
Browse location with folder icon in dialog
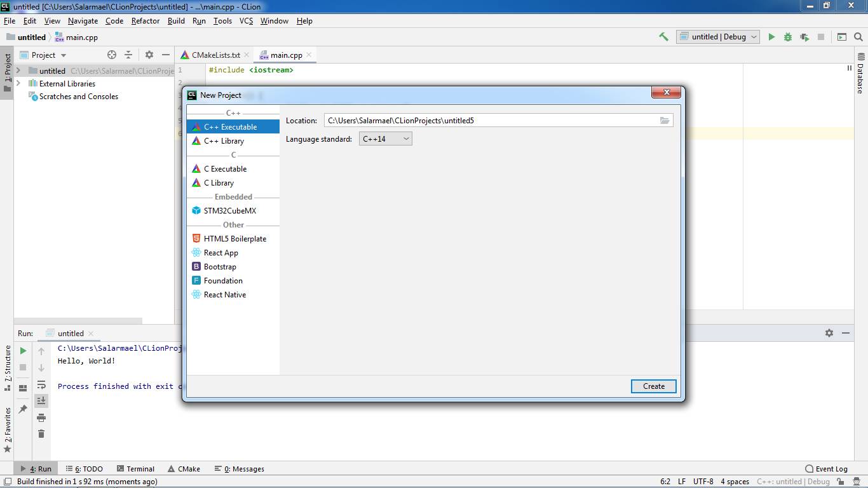pos(665,120)
